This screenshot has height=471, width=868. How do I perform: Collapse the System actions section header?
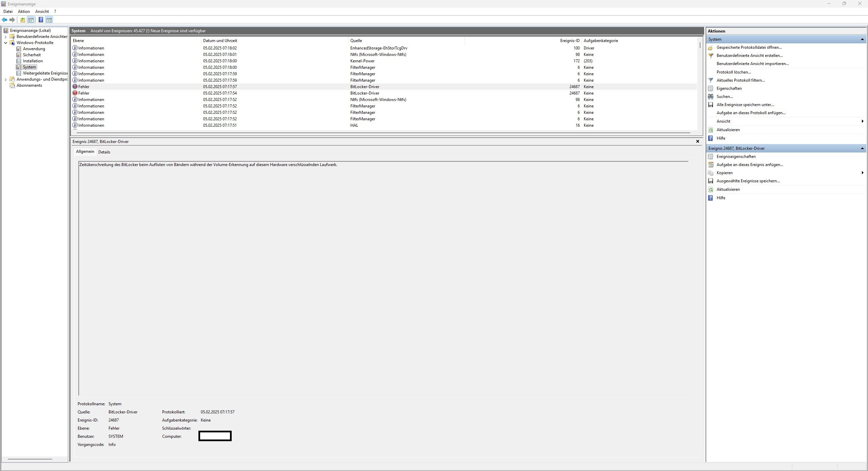click(862, 39)
